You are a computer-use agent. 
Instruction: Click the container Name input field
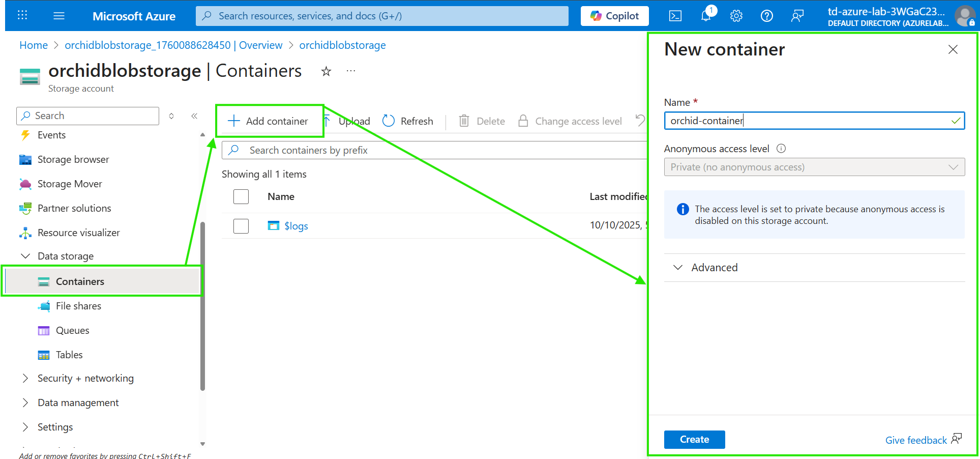click(809, 121)
